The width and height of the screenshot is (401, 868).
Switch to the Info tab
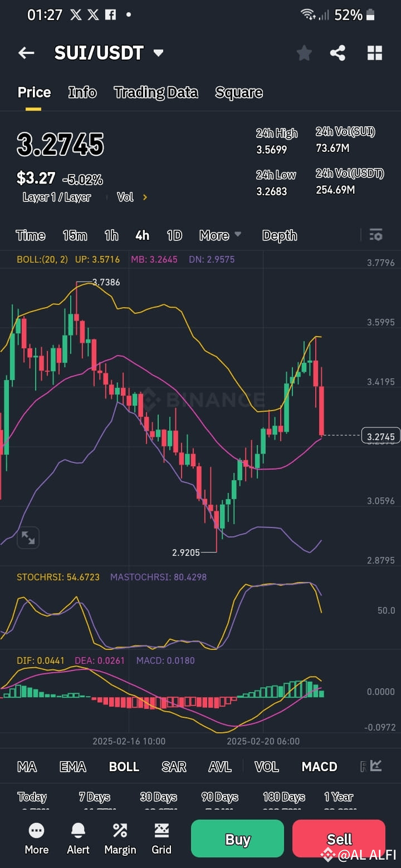[82, 92]
